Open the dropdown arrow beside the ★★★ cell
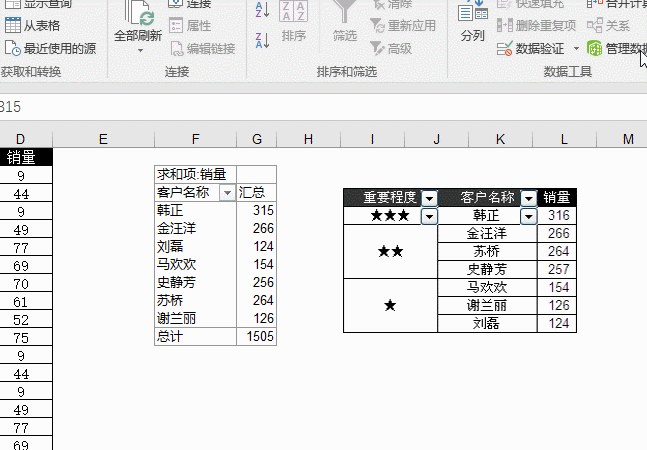The width and height of the screenshot is (647, 450). [x=430, y=216]
